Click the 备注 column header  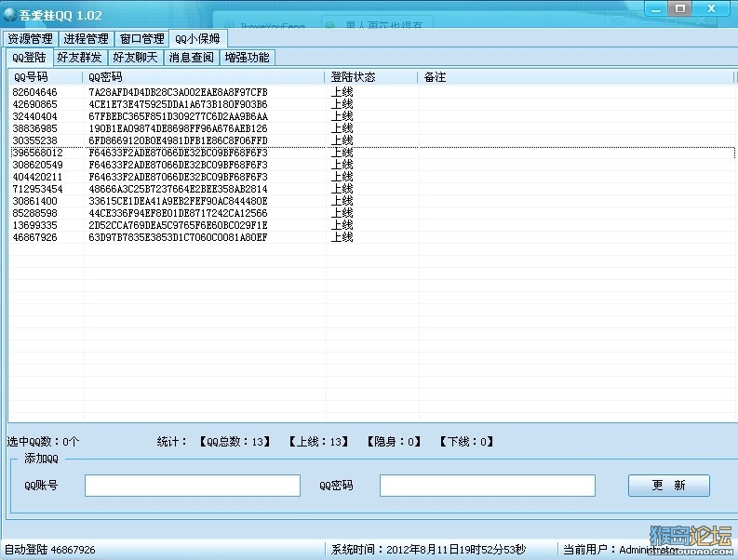576,77
